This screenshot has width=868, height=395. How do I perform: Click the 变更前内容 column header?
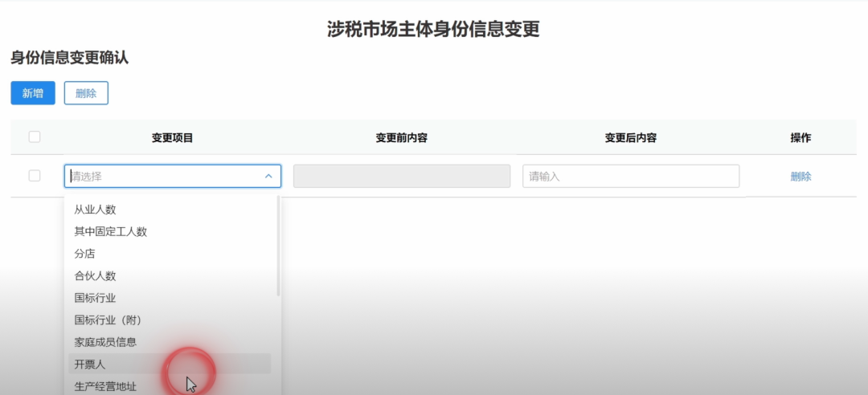[402, 138]
